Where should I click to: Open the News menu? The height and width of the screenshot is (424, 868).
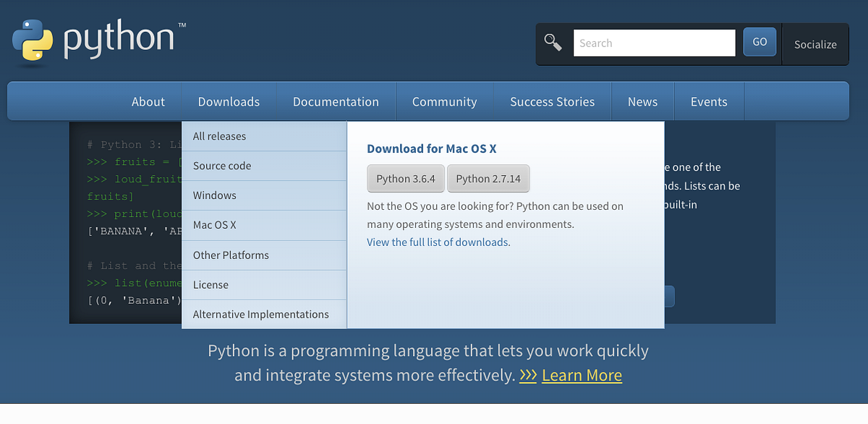tap(642, 101)
